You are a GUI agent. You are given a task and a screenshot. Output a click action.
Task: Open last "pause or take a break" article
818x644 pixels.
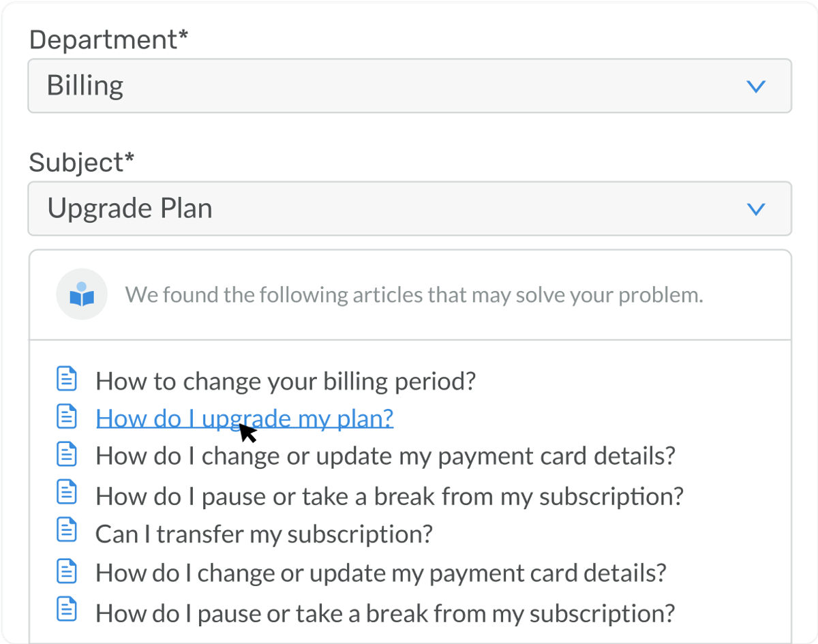385,613
